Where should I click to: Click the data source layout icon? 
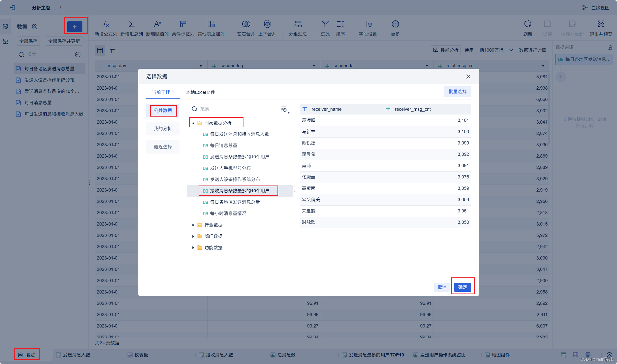coord(609,47)
